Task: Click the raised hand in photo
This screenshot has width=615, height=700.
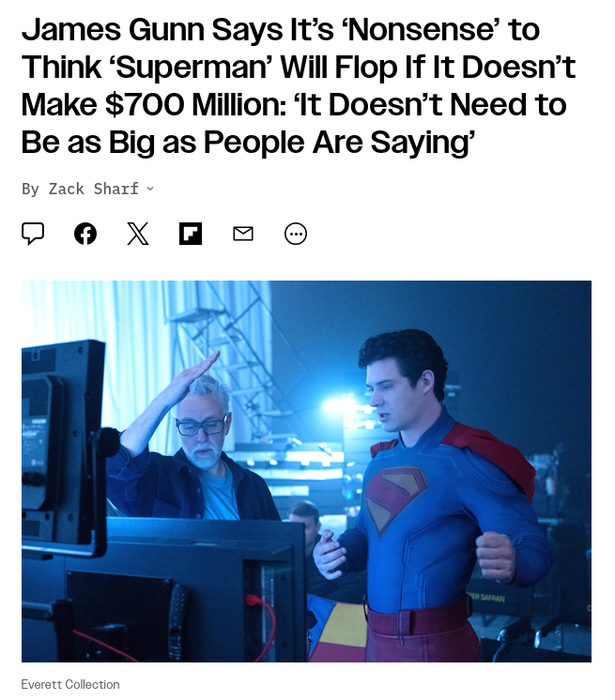Action: (192, 376)
